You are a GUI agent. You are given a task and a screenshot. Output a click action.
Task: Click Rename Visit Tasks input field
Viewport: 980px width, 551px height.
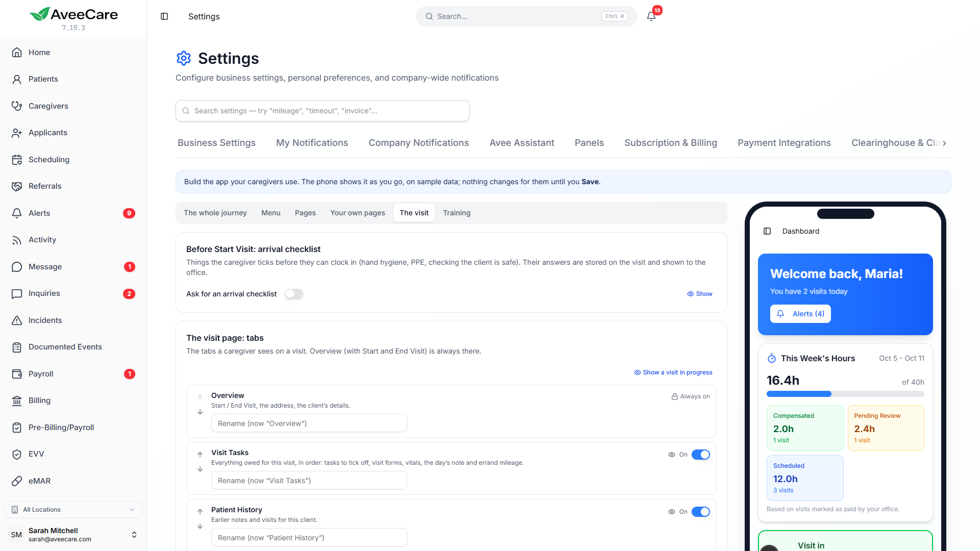point(309,481)
